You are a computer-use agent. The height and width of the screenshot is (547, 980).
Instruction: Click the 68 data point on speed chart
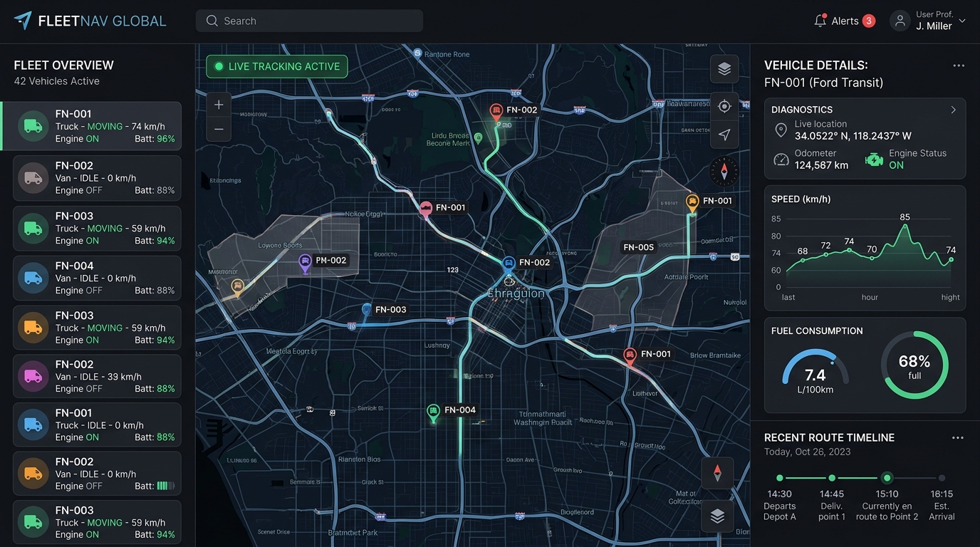(803, 260)
